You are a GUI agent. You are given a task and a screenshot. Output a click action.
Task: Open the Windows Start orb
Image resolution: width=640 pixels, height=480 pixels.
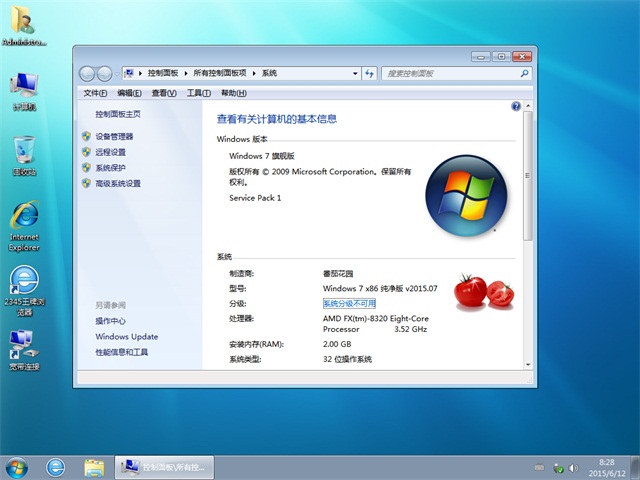coord(17,466)
